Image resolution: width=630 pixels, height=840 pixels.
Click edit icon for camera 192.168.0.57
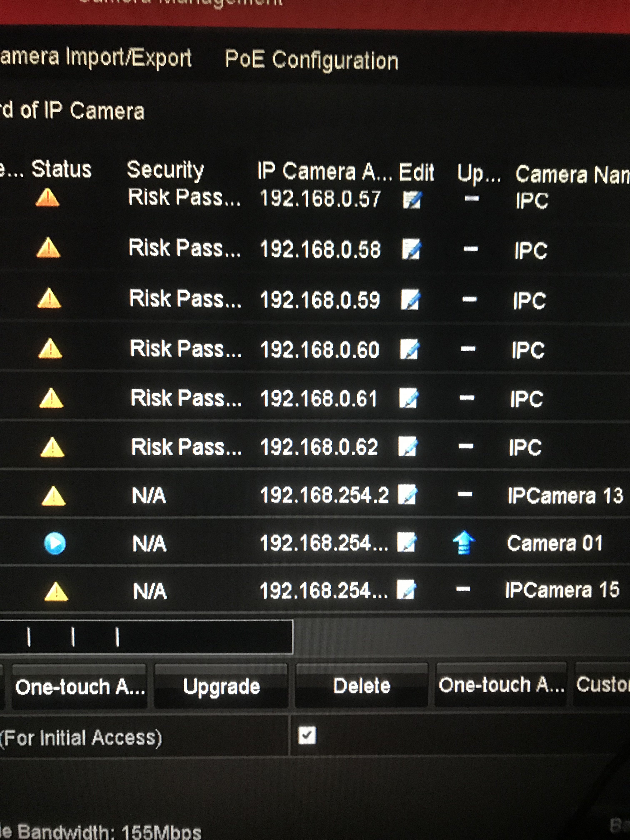(412, 200)
